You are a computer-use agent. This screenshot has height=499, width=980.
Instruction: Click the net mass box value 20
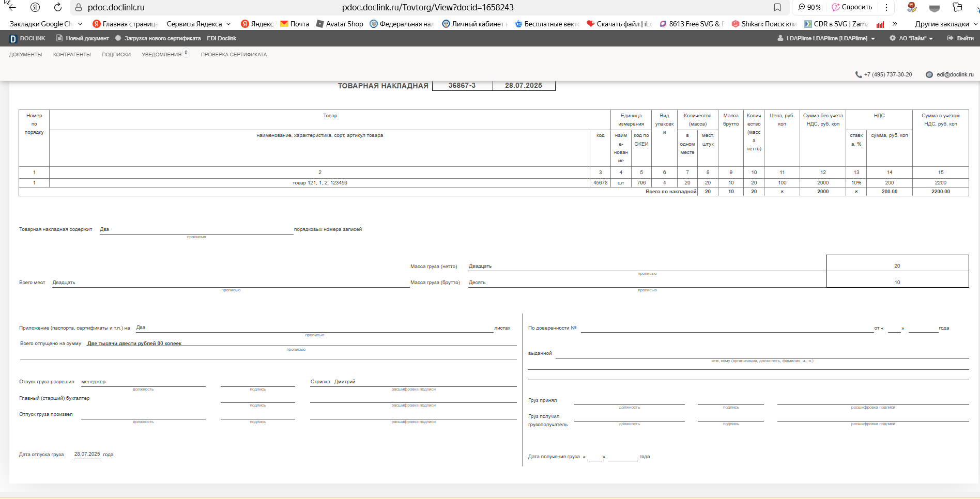click(x=897, y=266)
